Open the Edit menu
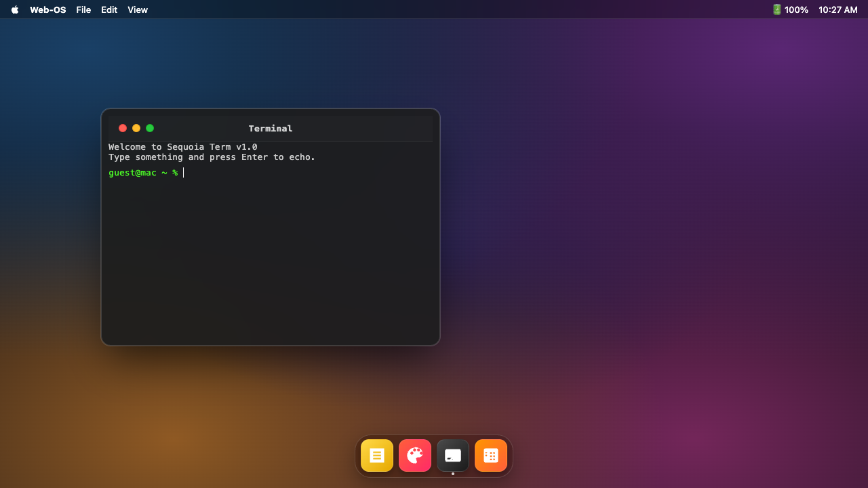Screen dimensions: 868x488 click(x=109, y=9)
